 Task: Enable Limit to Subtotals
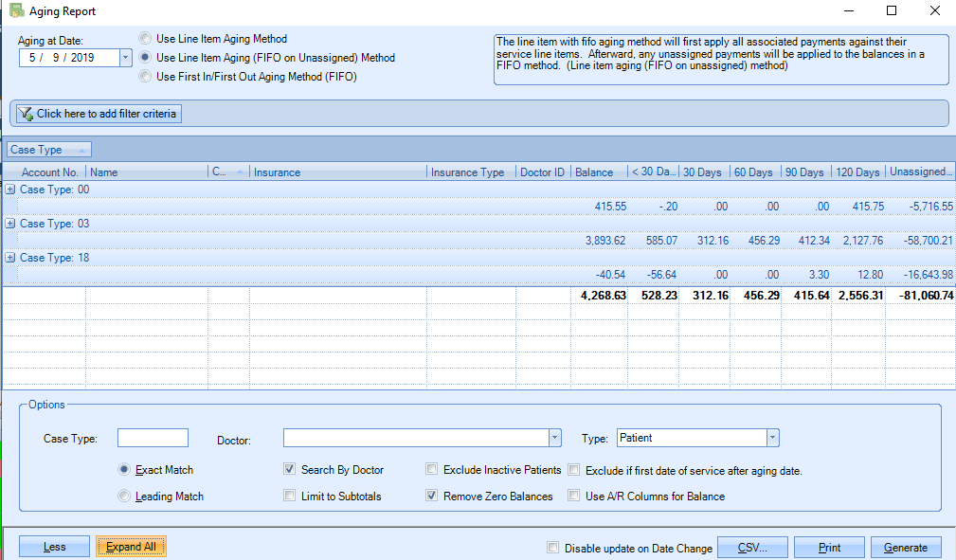click(289, 496)
